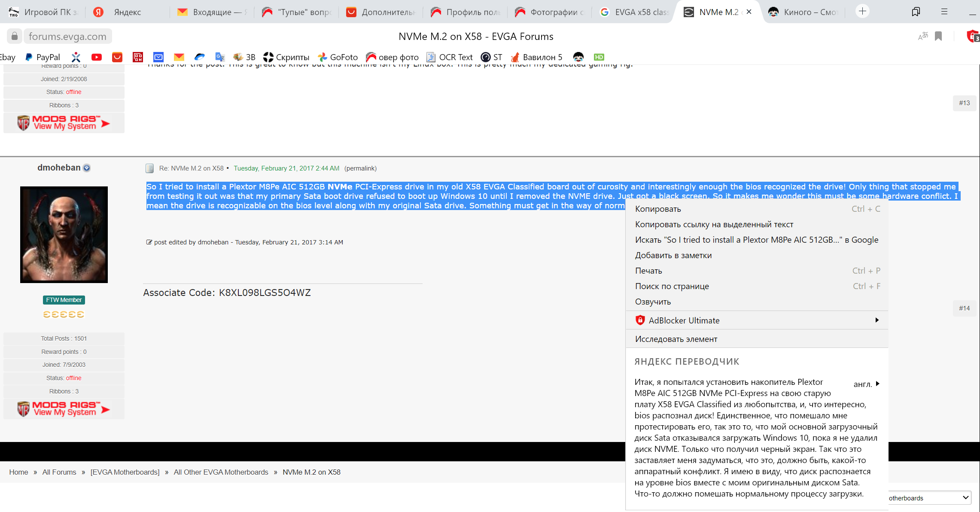Open the new tab plus button

[862, 12]
